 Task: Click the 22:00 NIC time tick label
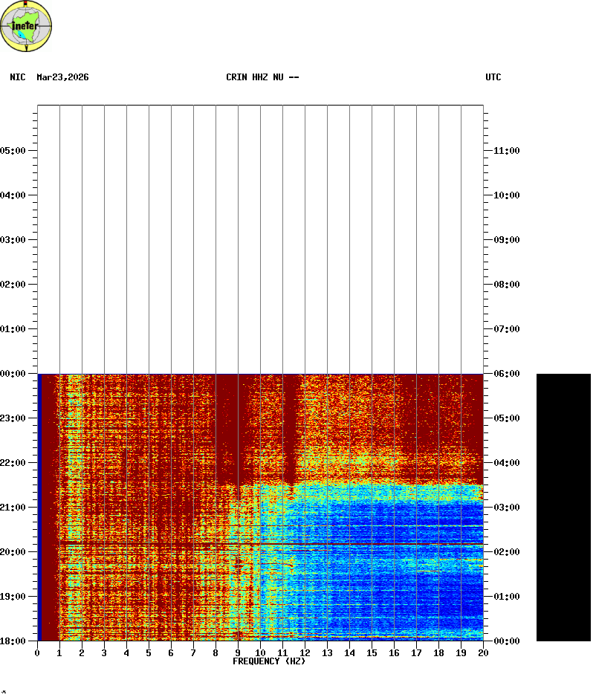coord(14,463)
